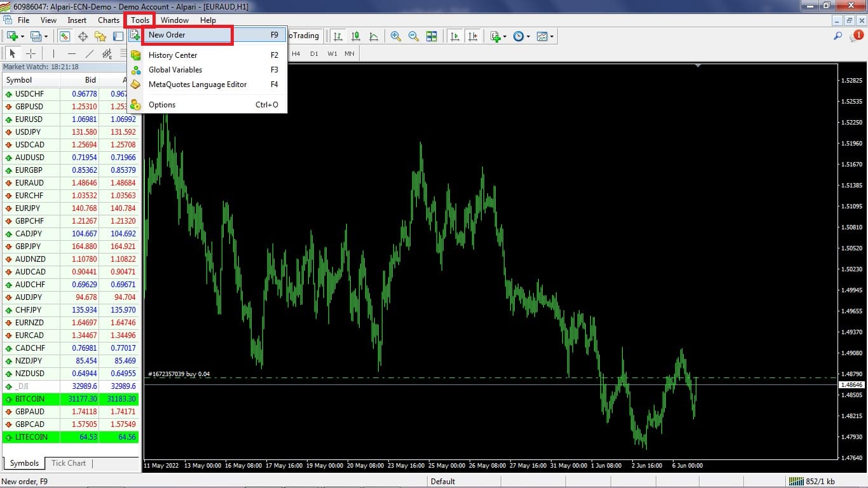
Task: Expand the Periods clock dropdown arrow
Action: (528, 36)
